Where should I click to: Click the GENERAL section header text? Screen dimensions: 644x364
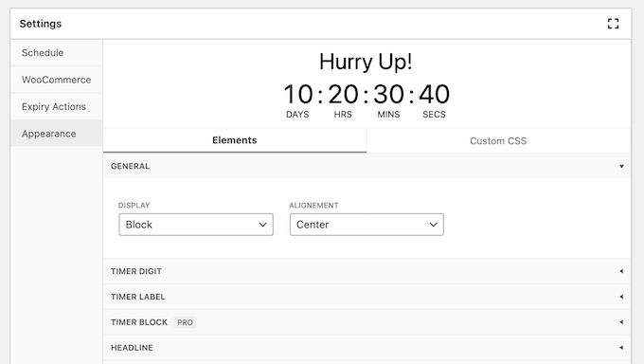click(x=130, y=166)
